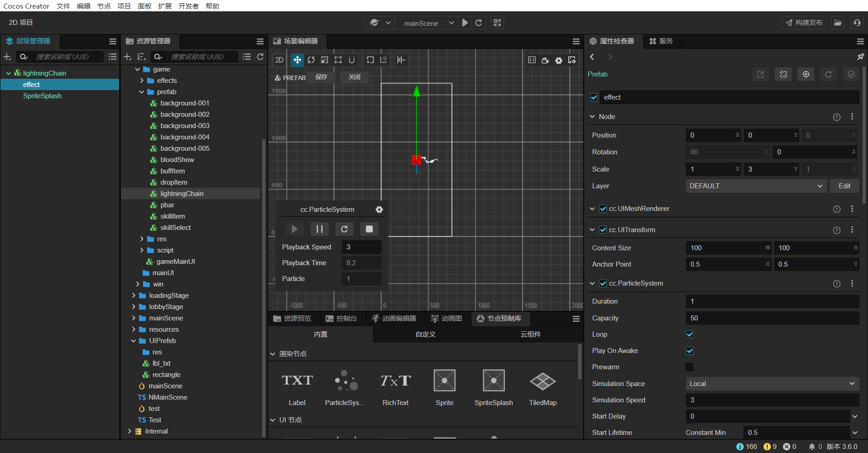Open the Start Delay mode dropdown arrow
This screenshot has width=868, height=453.
tap(855, 416)
